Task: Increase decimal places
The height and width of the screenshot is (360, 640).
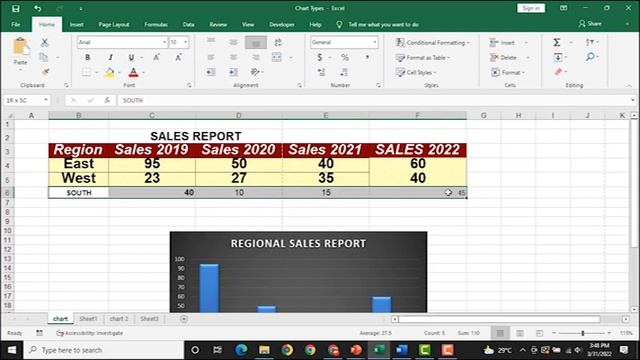Action: coord(321,72)
